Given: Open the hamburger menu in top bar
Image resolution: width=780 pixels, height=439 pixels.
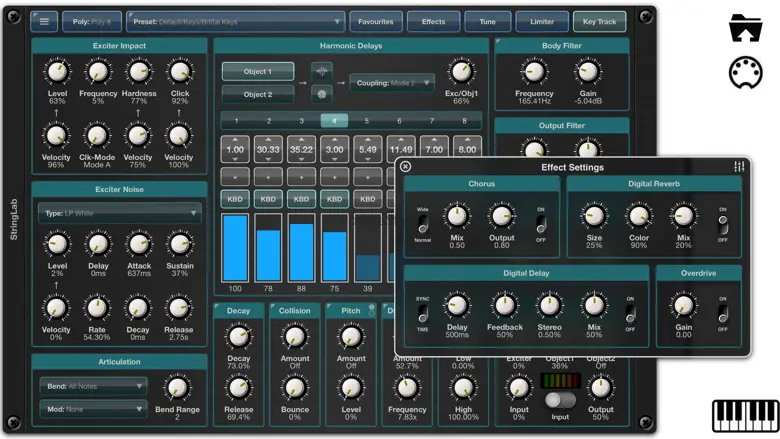Looking at the screenshot, I should click(x=44, y=21).
